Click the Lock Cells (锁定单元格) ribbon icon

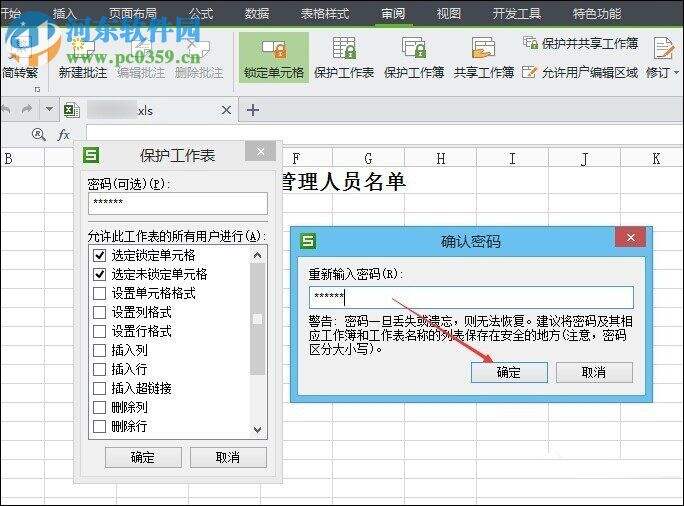(274, 58)
